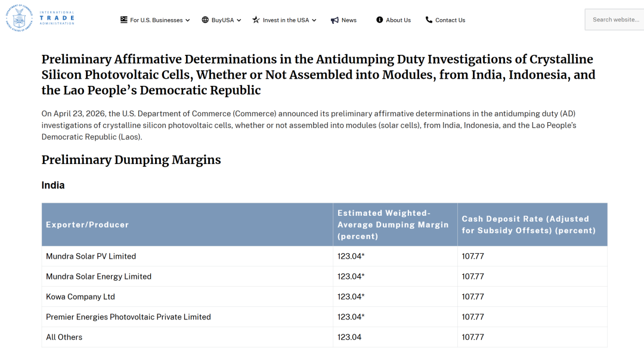644x354 pixels.
Task: Click the globe icon beside BuyUSA
Action: pos(205,20)
